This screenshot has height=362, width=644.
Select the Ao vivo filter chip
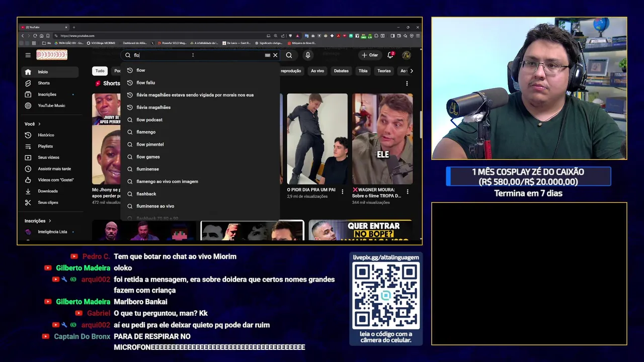pos(317,71)
